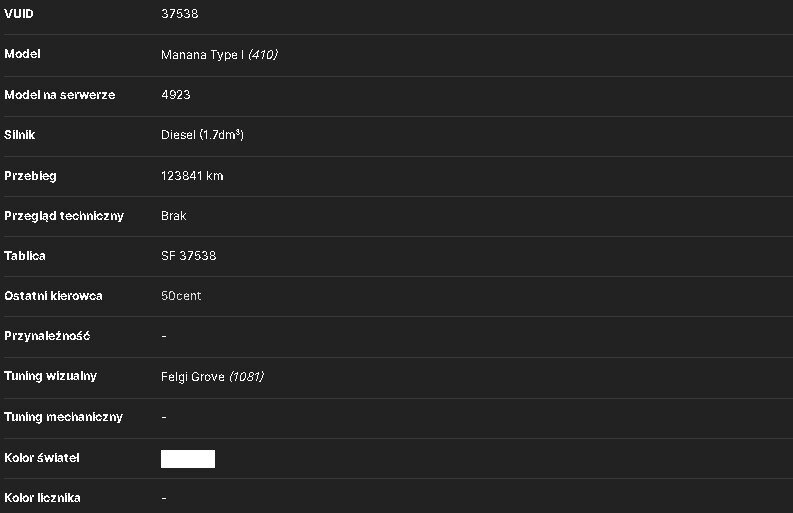Viewport: 793px width, 513px height.
Task: Select plate number SF 37538
Action: [x=189, y=256]
